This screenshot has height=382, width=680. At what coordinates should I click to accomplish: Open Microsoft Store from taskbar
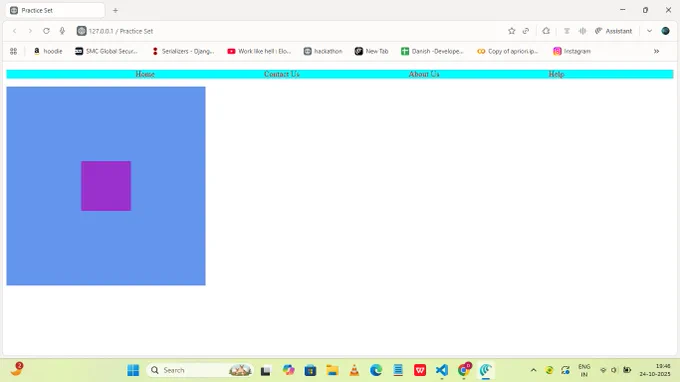click(310, 370)
